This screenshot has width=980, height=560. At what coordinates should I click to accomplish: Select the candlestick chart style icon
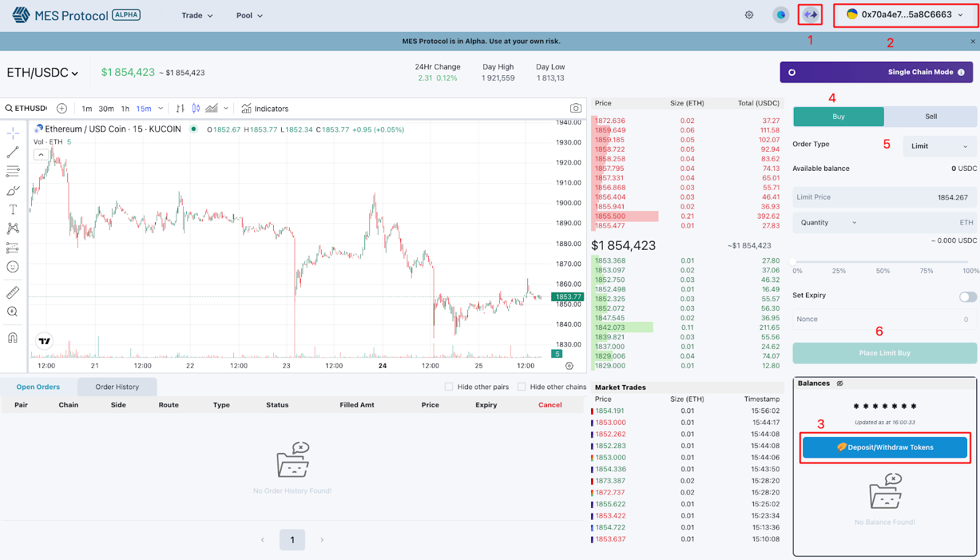point(196,108)
